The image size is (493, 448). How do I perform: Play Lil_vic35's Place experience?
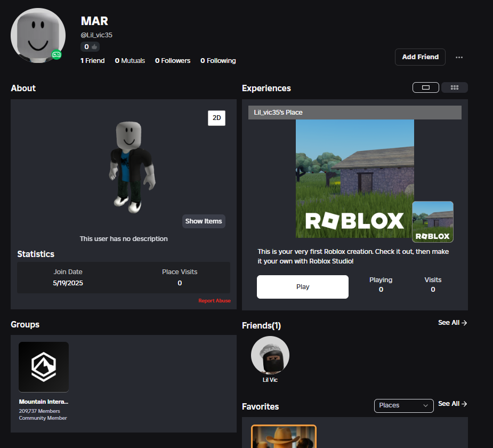tap(303, 287)
